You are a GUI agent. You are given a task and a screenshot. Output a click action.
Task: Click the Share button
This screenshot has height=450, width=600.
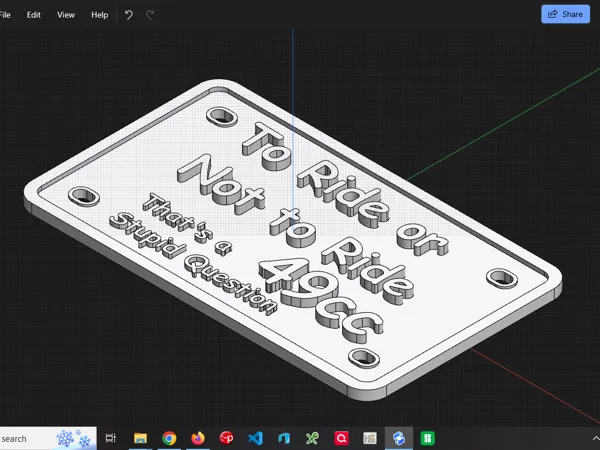(x=565, y=14)
